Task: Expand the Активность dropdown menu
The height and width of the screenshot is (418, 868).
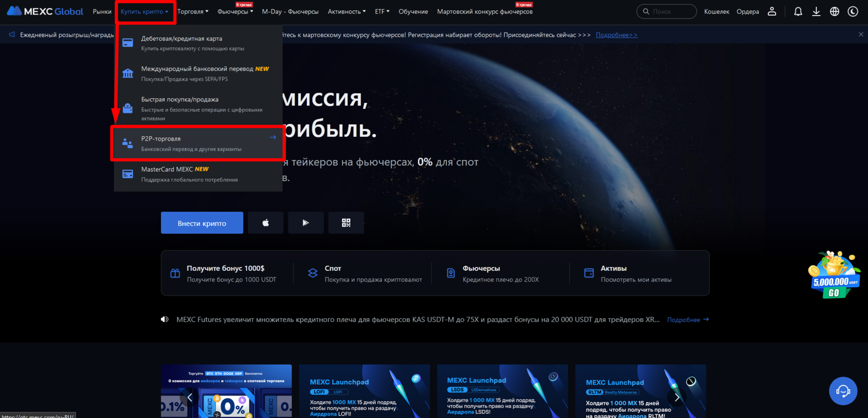Action: pos(347,11)
